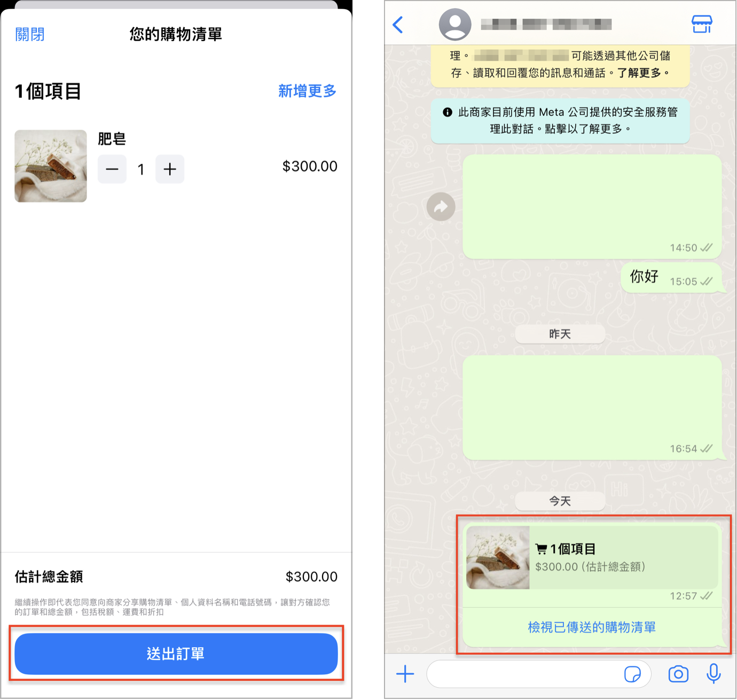Open the soap thumbnail in the cart message
The width and height of the screenshot is (737, 700).
498,557
